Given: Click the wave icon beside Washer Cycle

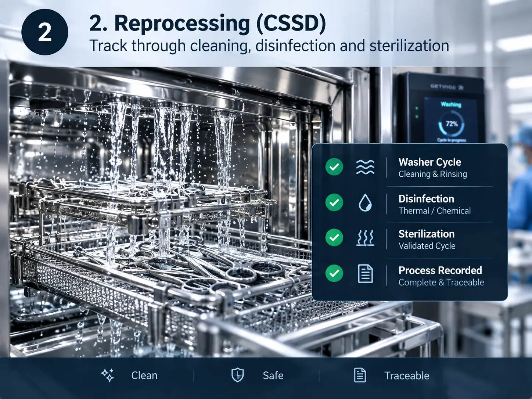Looking at the screenshot, I should point(365,167).
